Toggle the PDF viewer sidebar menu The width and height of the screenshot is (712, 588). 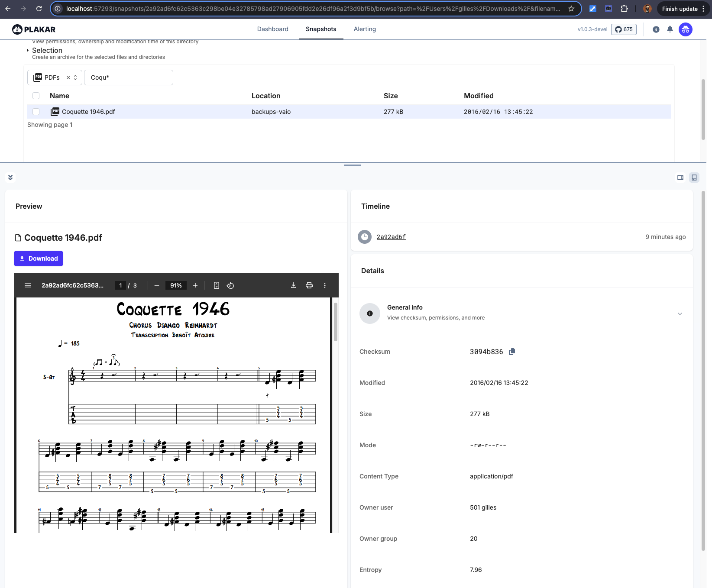[x=28, y=285]
